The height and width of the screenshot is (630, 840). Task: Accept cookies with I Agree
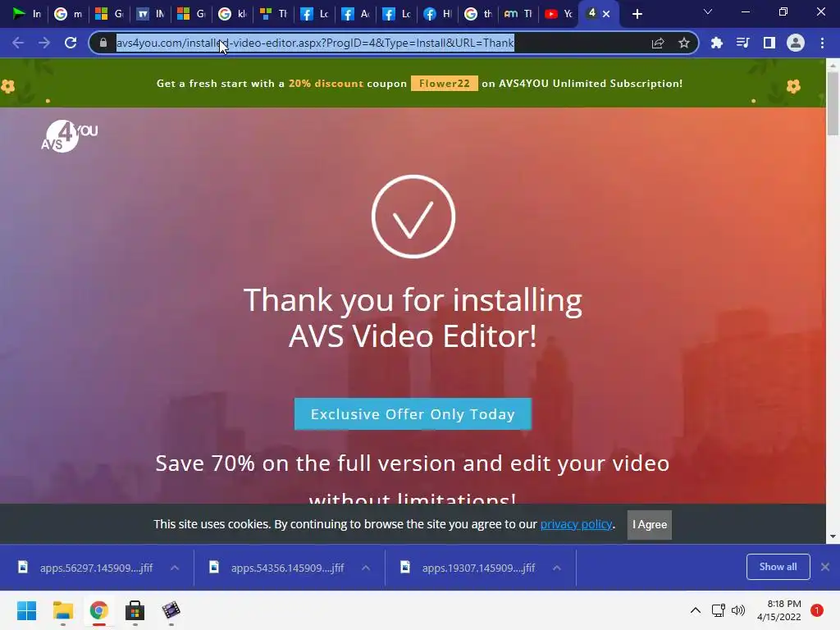pos(650,524)
